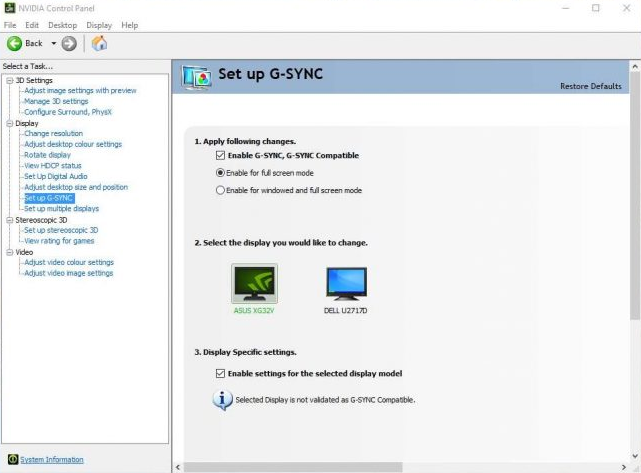Open Adjust image settings with preview
641x473 pixels.
pos(80,91)
